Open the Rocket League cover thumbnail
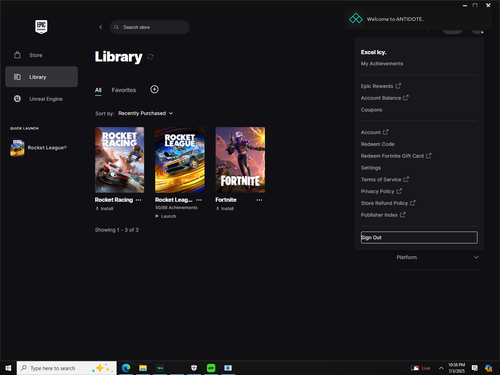500x375 pixels. click(180, 160)
